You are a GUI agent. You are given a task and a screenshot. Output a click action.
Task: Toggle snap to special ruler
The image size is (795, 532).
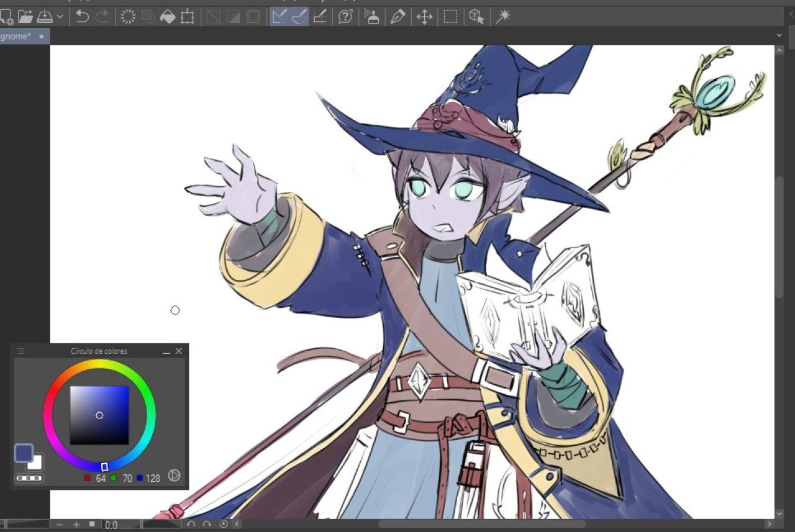[299, 17]
